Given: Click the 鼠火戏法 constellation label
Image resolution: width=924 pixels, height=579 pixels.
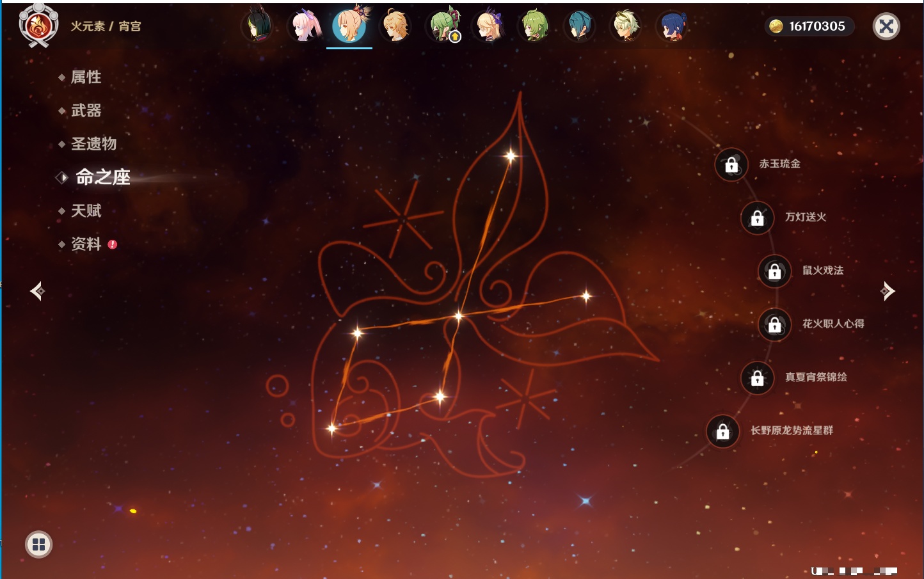Looking at the screenshot, I should click(x=823, y=271).
